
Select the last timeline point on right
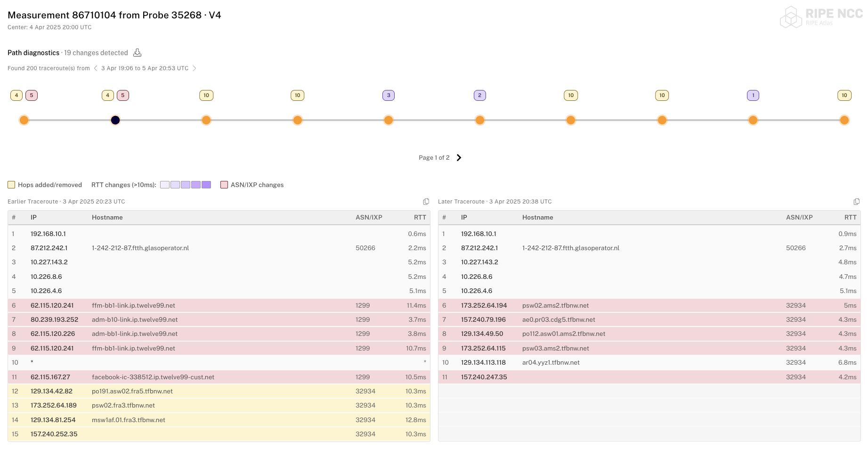pos(844,120)
